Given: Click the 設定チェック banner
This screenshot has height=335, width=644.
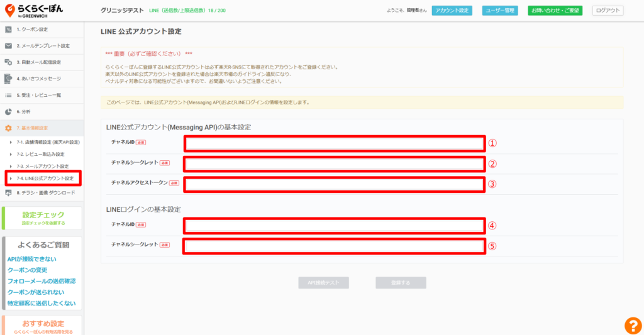Looking at the screenshot, I should click(43, 218).
